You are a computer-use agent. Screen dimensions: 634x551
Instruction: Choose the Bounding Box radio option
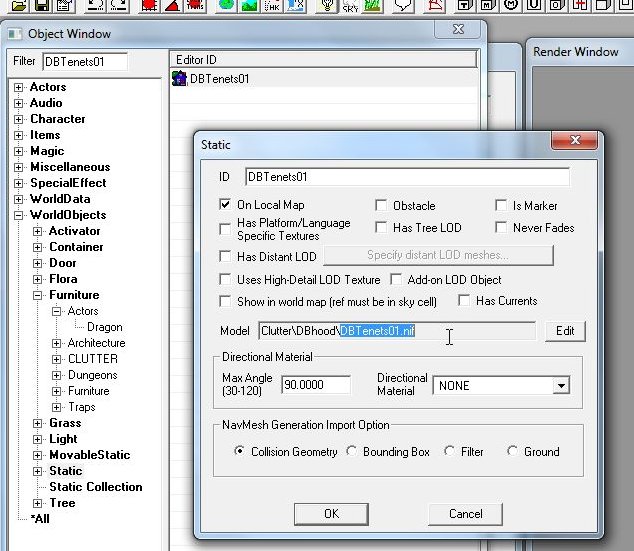[x=351, y=451]
